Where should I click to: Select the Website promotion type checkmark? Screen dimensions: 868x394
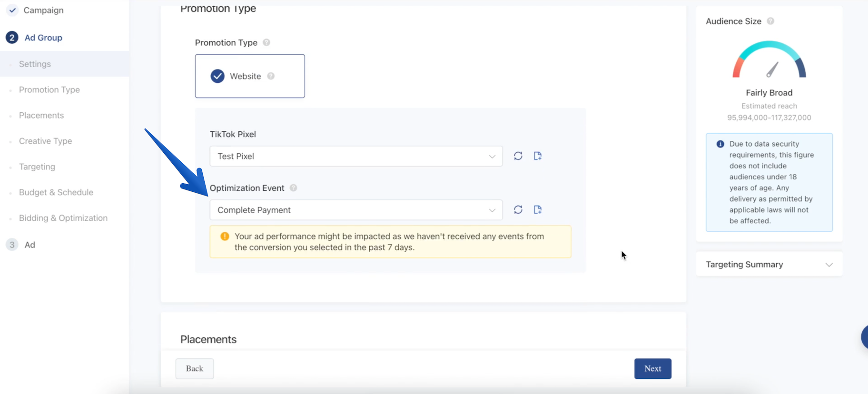click(x=217, y=76)
